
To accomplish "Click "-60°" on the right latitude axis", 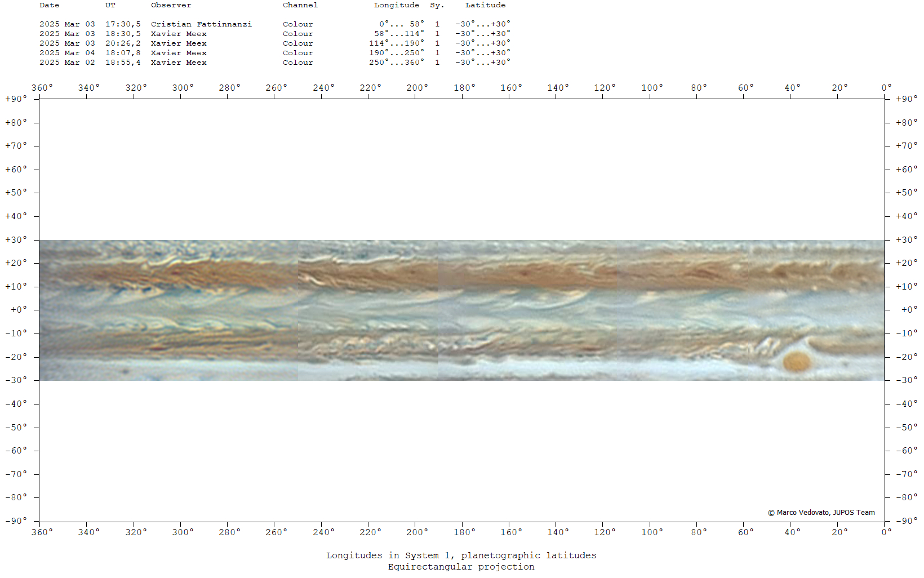I will click(907, 451).
